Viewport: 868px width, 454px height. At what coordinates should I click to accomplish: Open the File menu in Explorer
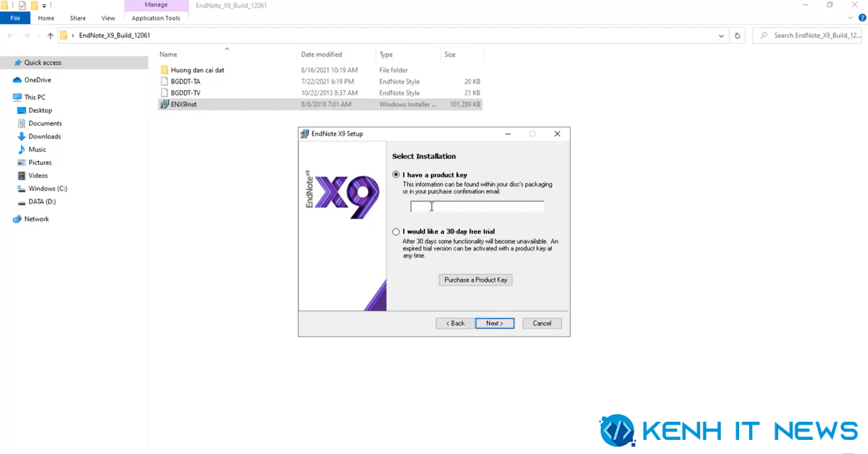(x=15, y=18)
